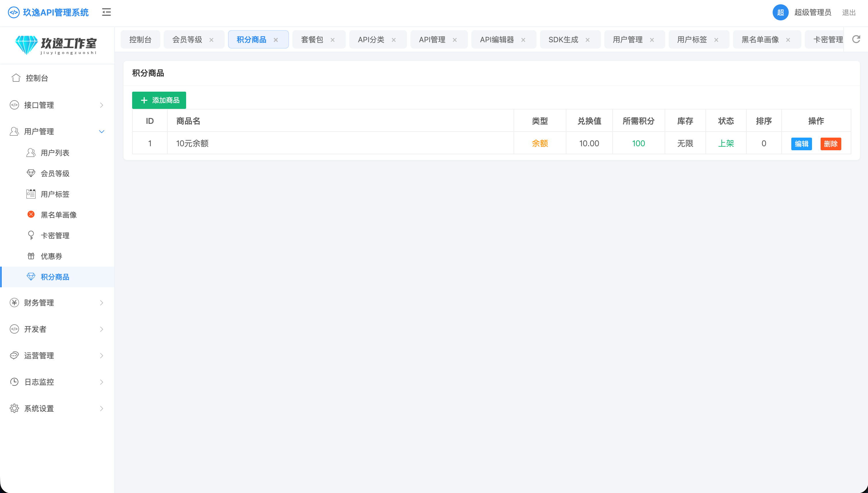868x493 pixels.
Task: Close the 会员等级 tab
Action: pyautogui.click(x=211, y=40)
